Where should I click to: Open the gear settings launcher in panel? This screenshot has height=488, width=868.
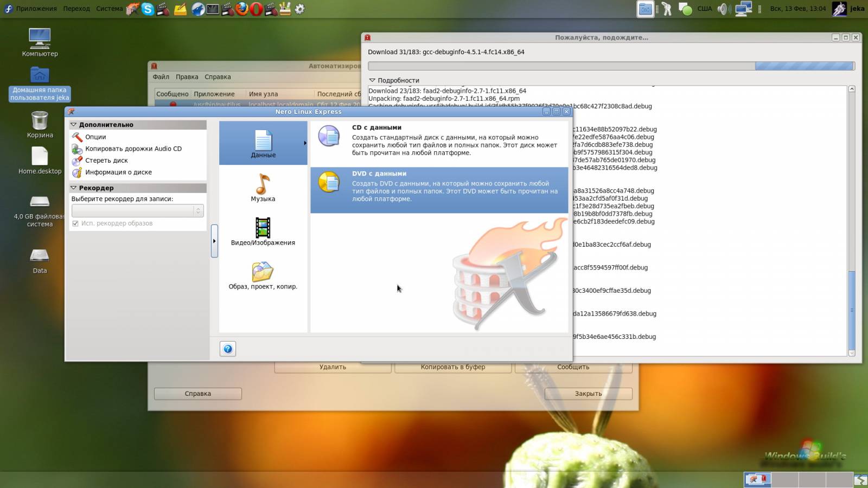(x=299, y=9)
